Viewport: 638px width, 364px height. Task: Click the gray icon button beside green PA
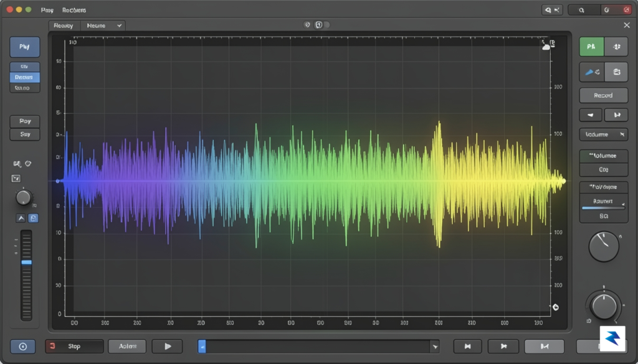click(616, 47)
